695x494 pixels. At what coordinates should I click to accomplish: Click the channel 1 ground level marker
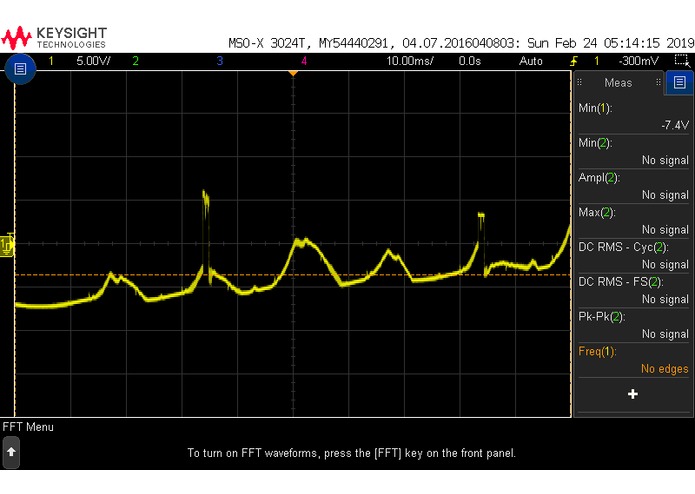coord(7,245)
